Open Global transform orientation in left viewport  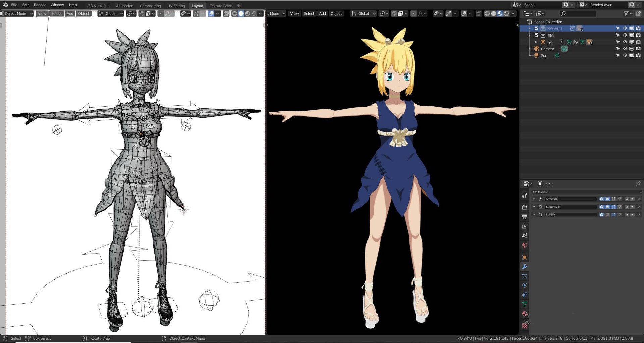[111, 14]
